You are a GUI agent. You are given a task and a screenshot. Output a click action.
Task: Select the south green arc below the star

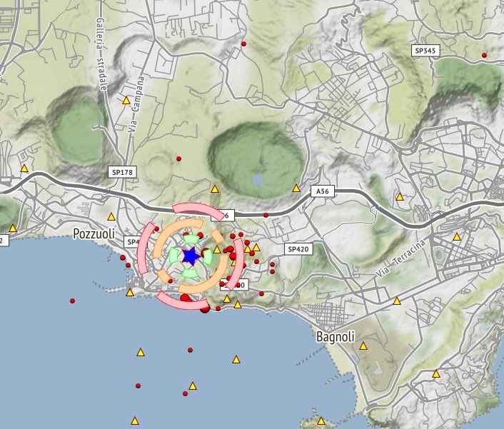[191, 273]
